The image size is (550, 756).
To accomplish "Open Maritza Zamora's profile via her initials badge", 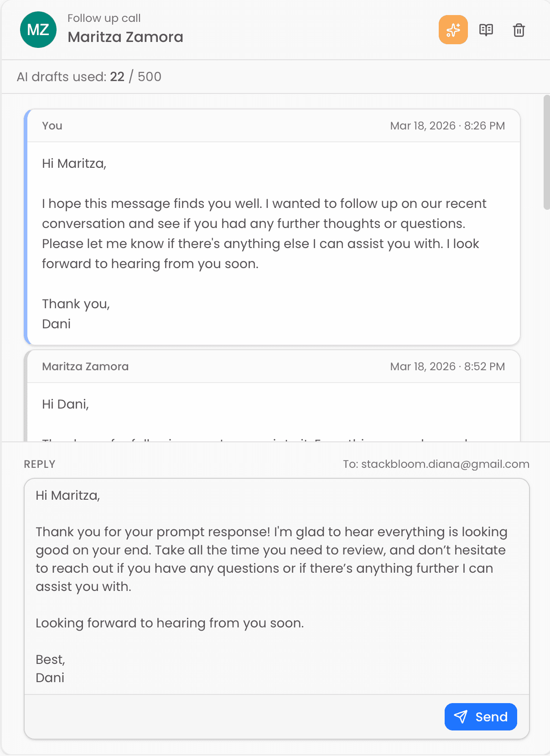I will [38, 29].
